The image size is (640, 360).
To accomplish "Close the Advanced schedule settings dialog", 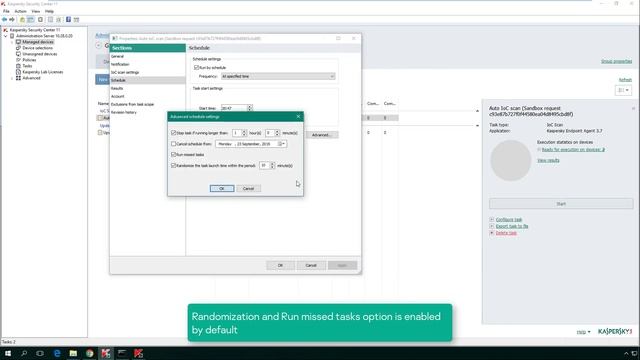I will [298, 117].
